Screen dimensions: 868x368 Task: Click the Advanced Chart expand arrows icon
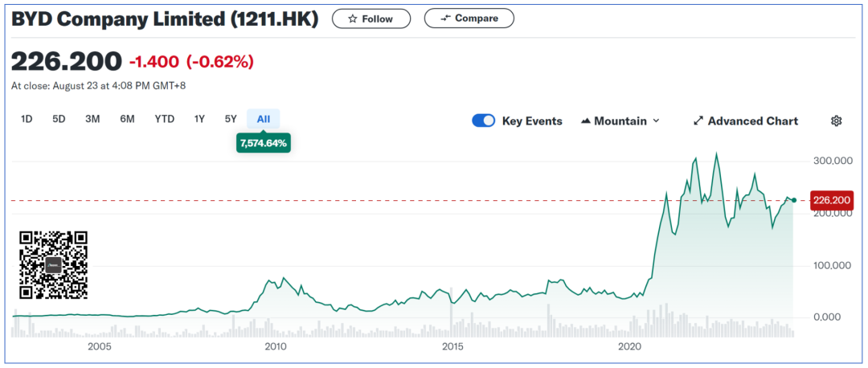tap(698, 121)
